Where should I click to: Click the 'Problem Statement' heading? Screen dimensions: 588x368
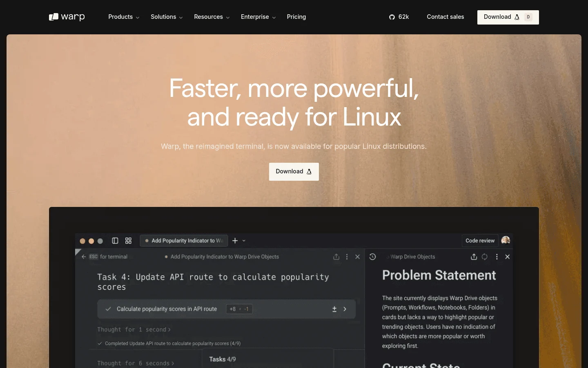[x=439, y=275]
